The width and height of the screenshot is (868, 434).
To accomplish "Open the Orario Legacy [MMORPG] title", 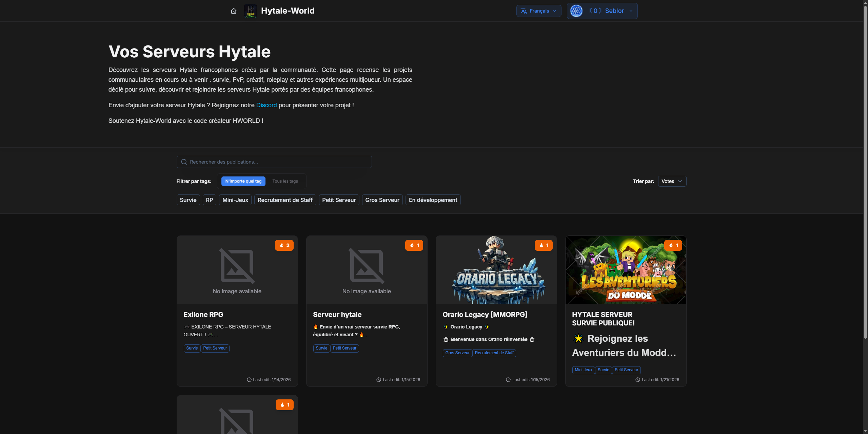I will point(485,315).
